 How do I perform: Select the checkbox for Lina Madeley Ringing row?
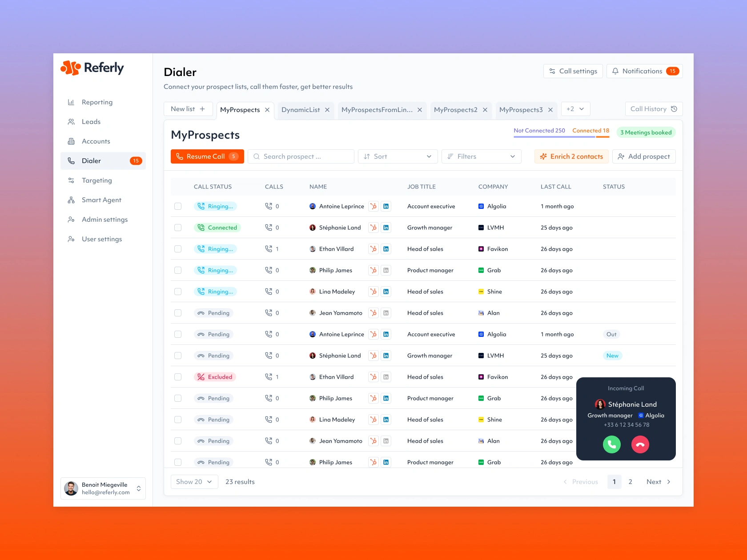[178, 292]
